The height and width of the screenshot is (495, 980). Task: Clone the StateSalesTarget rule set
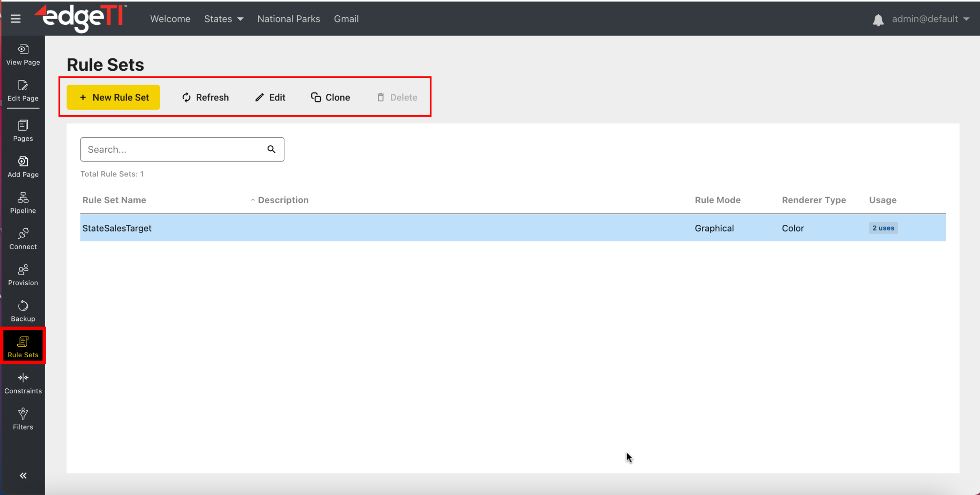(330, 97)
